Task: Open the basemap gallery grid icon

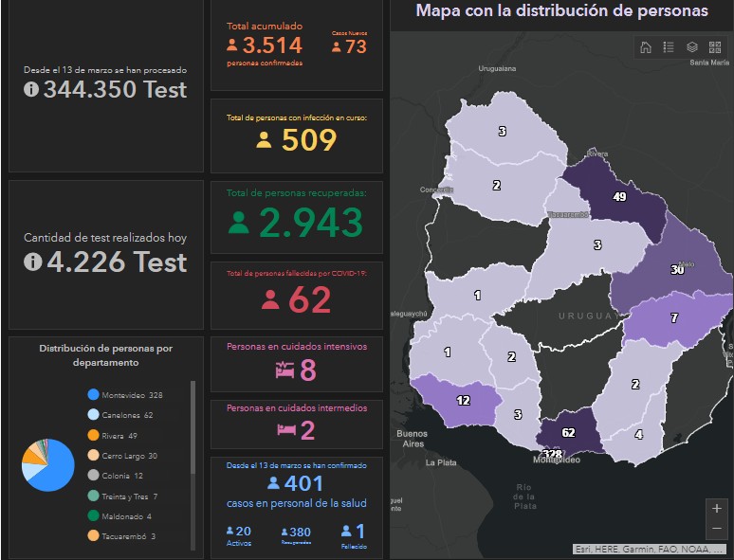Action: [x=715, y=47]
